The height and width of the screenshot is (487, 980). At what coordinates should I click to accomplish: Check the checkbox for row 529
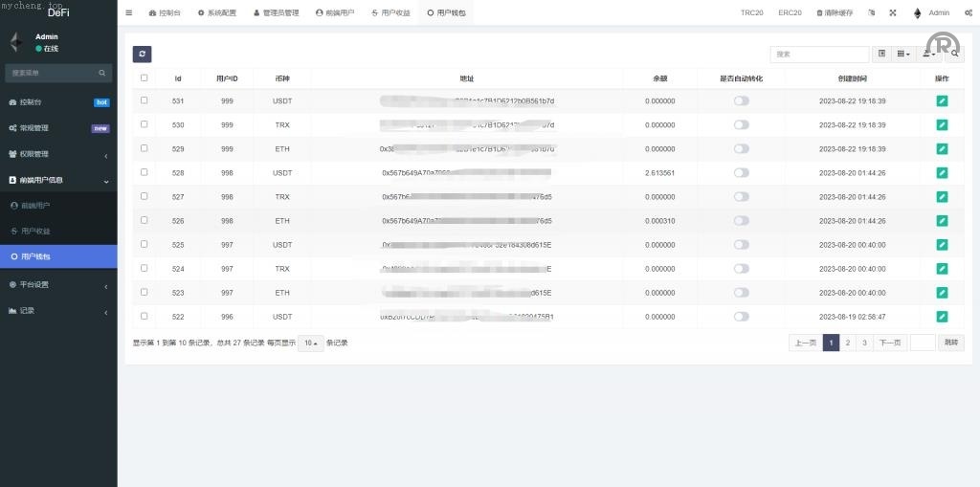tap(145, 148)
